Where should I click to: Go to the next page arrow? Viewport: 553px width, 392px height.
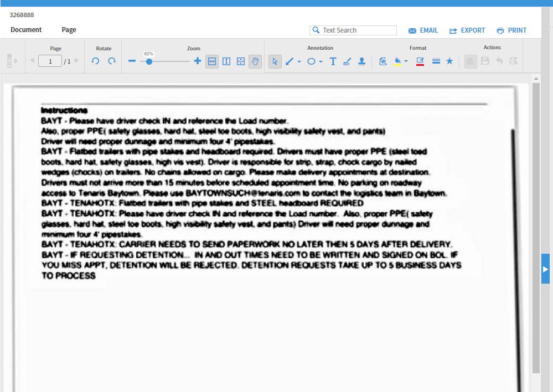[x=76, y=61]
